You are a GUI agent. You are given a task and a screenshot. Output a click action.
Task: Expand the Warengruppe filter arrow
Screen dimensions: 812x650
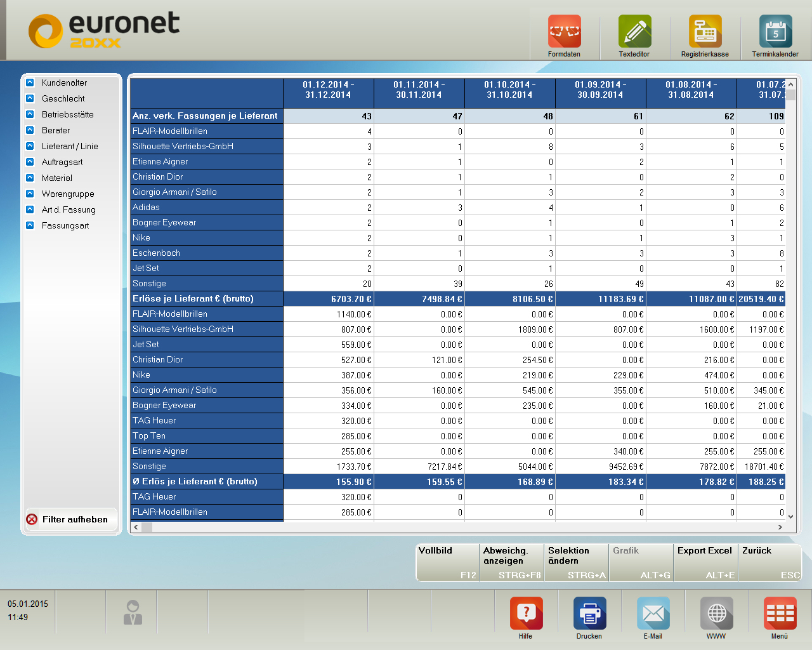[x=30, y=194]
